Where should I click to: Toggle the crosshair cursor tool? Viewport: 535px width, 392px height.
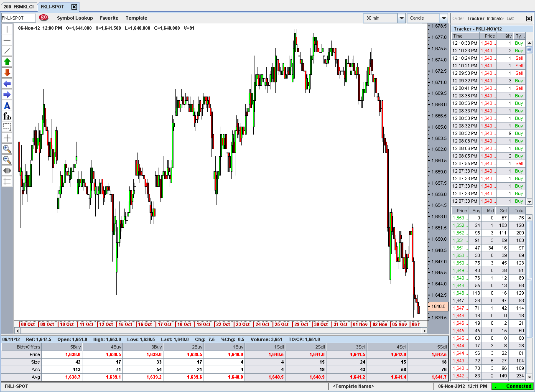point(7,138)
